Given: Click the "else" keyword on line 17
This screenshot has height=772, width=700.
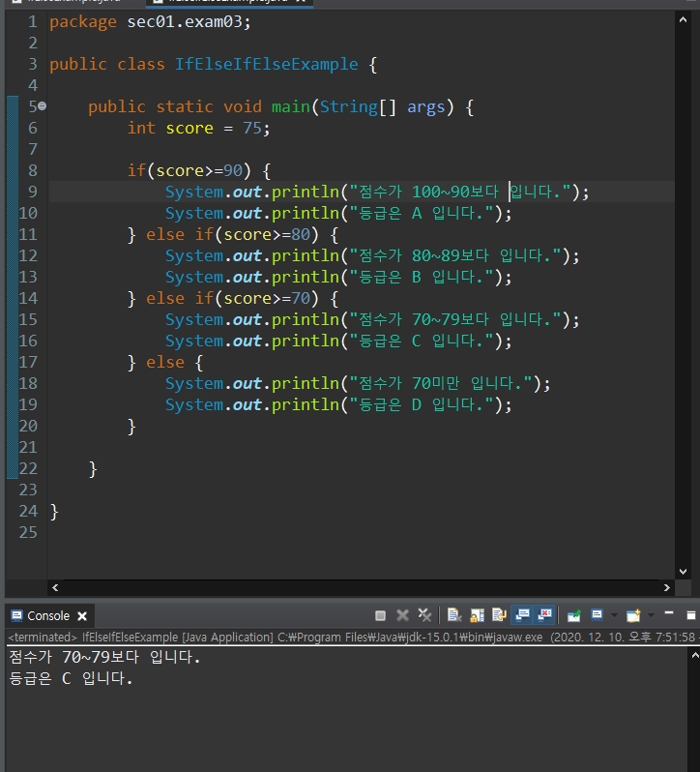Looking at the screenshot, I should point(165,363).
